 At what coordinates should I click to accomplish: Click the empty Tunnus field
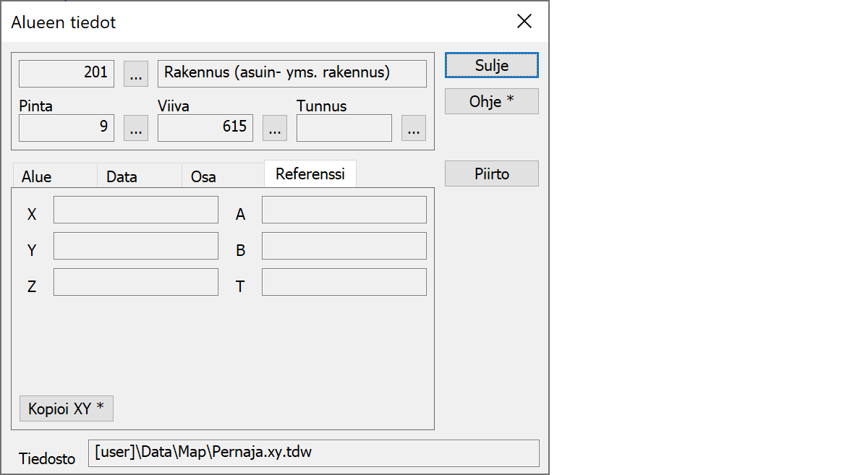point(344,128)
